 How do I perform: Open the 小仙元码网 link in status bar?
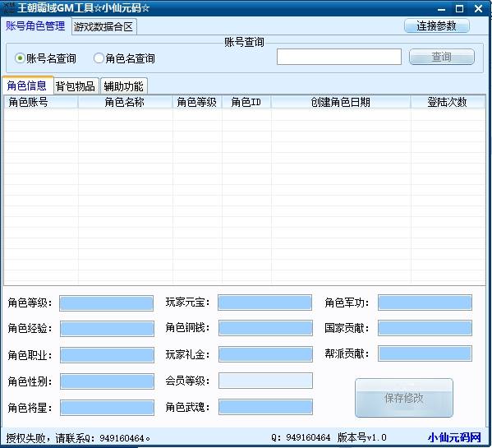coord(454,437)
